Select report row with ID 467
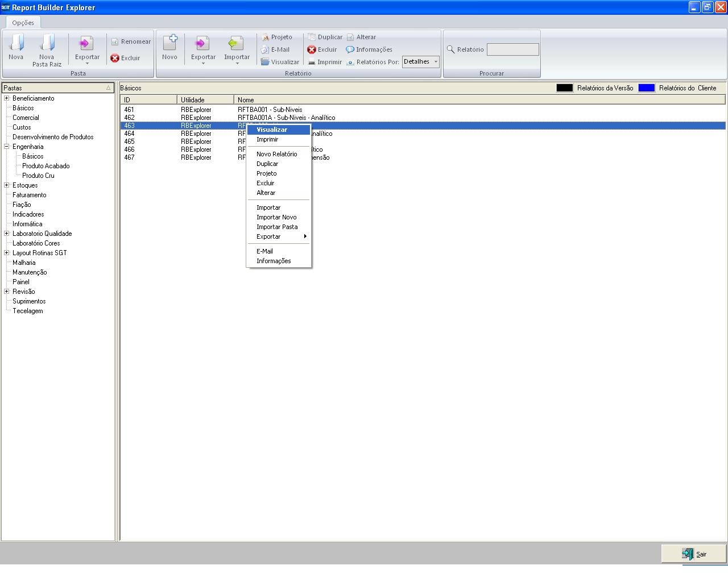Viewport: 728px width, 582px height. pyautogui.click(x=423, y=157)
